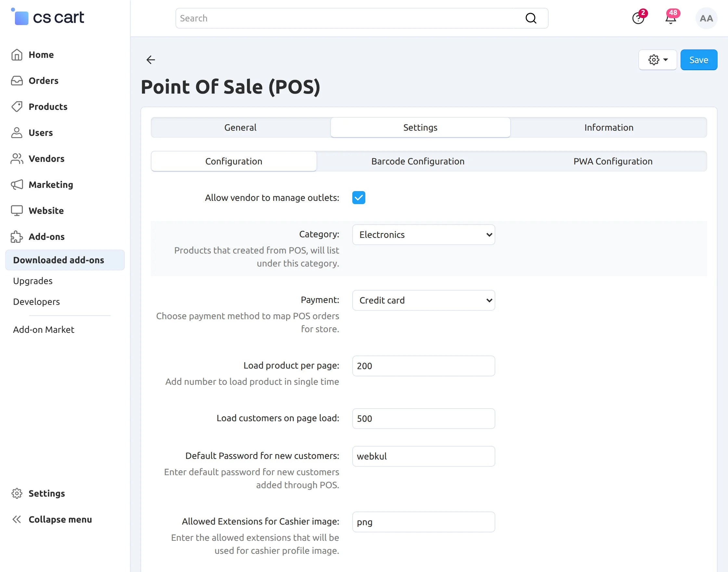Switch to the Barcode Configuration tab
728x572 pixels.
(x=418, y=162)
